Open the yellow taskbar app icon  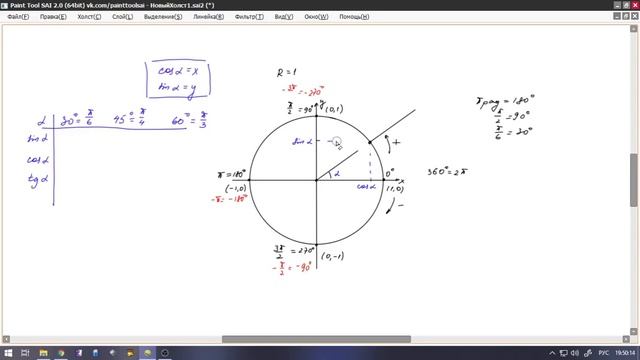pyautogui.click(x=131, y=353)
